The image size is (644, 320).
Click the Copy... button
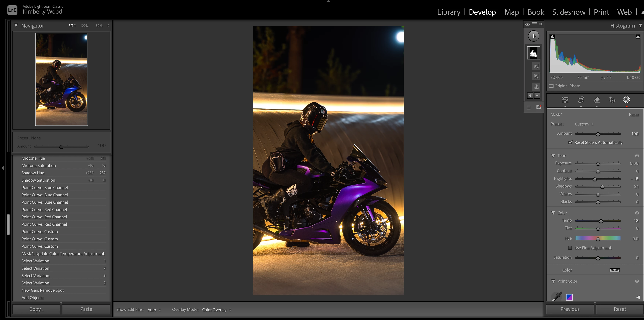click(x=36, y=309)
